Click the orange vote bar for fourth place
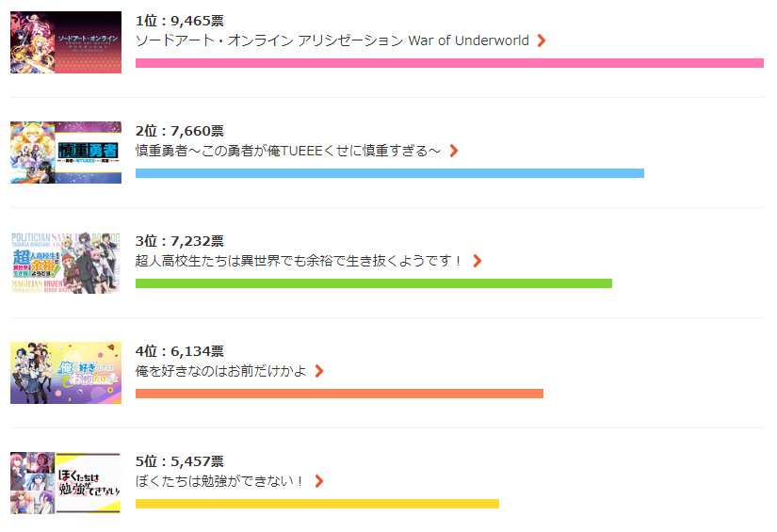 339,394
